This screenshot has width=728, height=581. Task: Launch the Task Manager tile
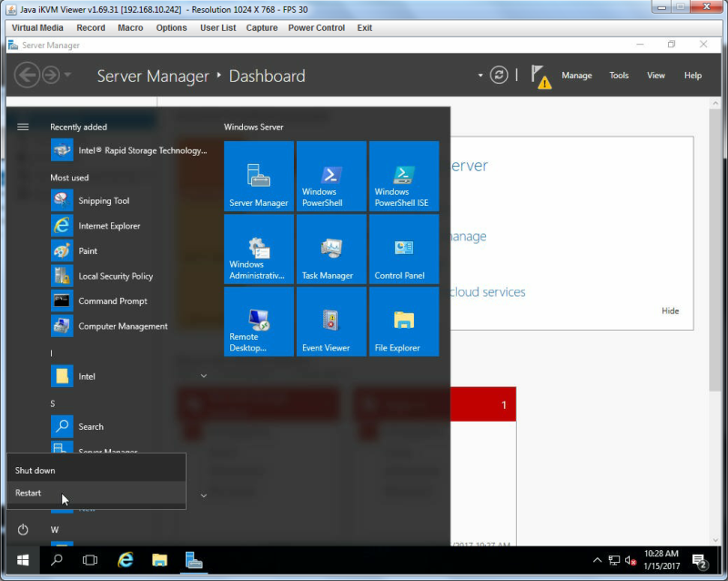[331, 250]
